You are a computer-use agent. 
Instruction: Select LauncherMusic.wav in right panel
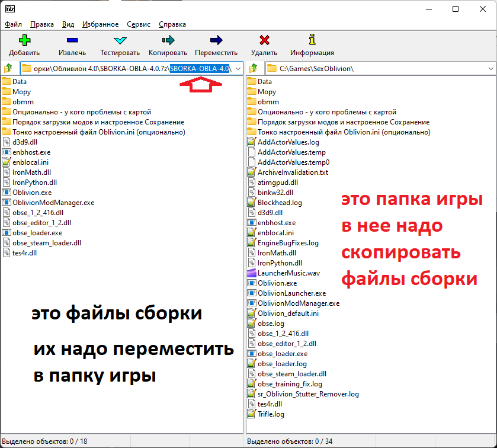click(x=288, y=273)
